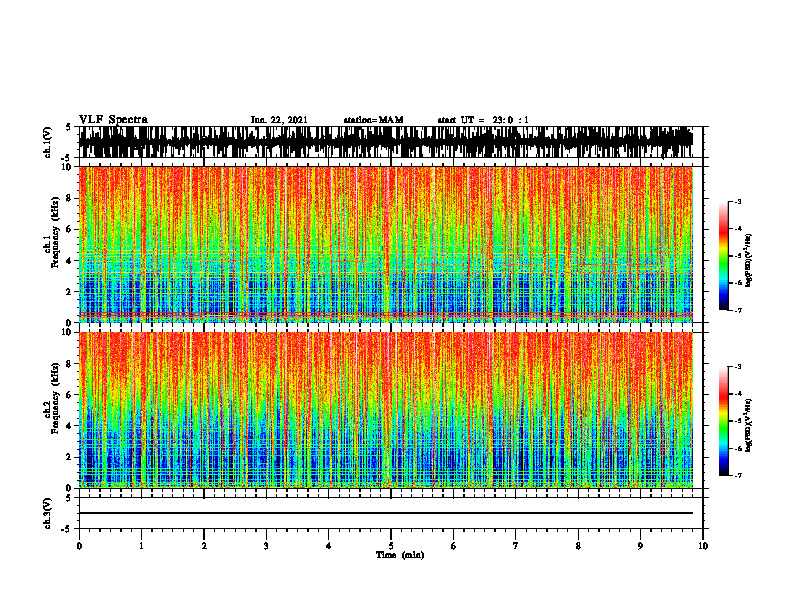Click tick label "10" on the time axis
792x612 pixels.
point(703,546)
